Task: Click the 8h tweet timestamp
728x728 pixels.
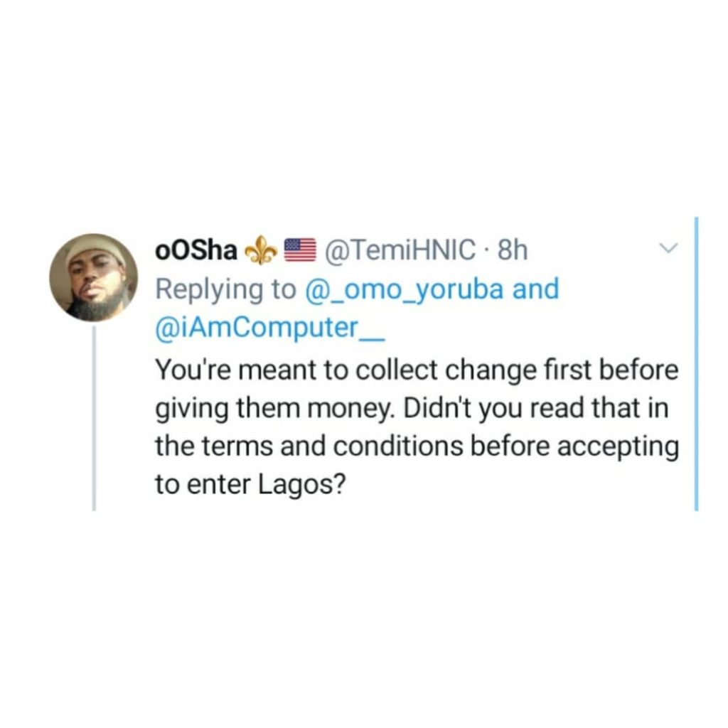Action: tap(513, 250)
